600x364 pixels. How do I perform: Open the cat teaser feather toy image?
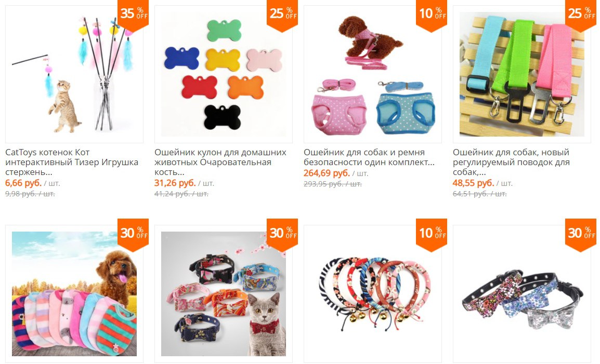pos(74,74)
